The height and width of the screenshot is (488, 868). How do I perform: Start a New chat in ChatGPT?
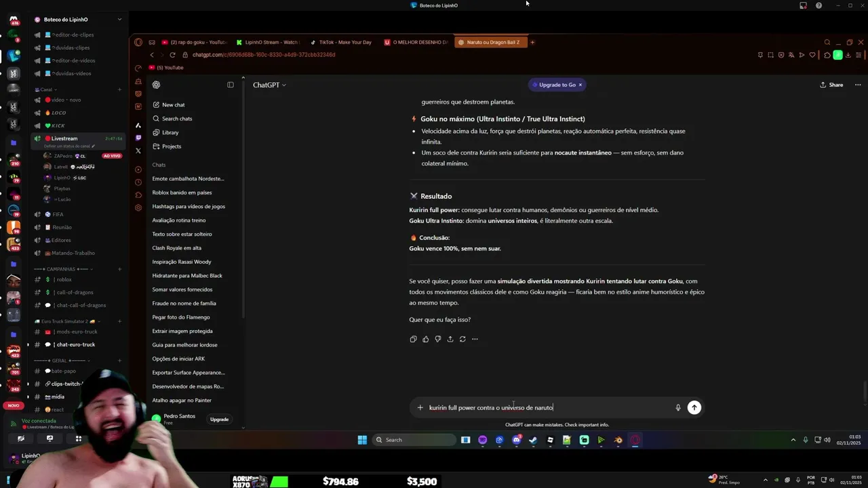coord(169,104)
